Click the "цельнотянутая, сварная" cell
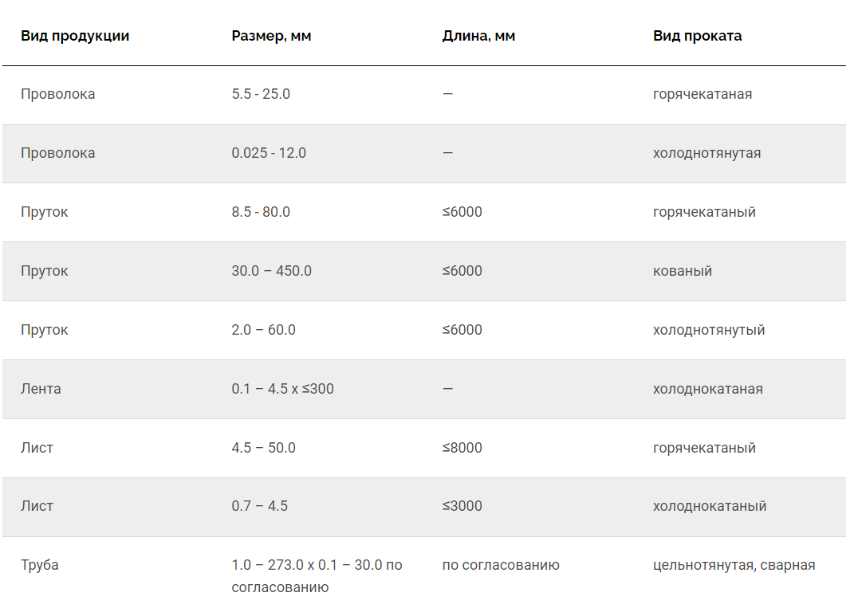Screen dimensions: 850x616 734,565
